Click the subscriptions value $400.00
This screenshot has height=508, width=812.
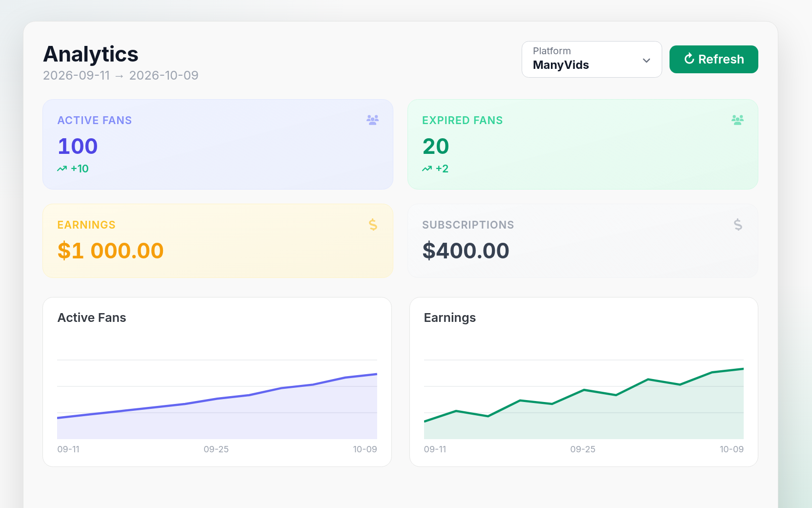466,251
